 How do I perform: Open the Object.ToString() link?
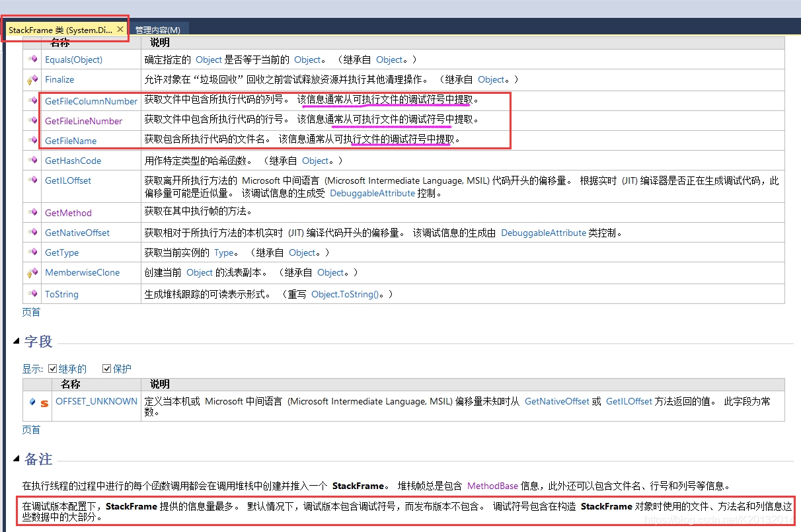pyautogui.click(x=344, y=294)
